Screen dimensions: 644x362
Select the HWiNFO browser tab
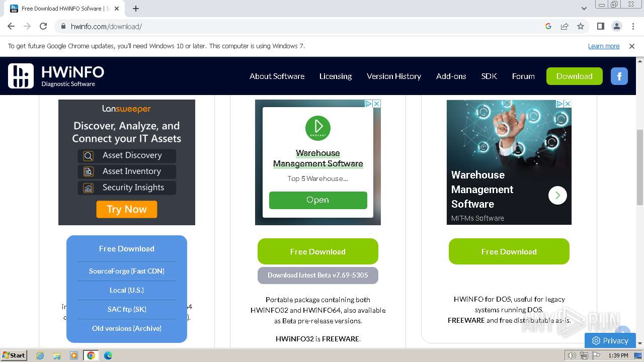pos(65,9)
